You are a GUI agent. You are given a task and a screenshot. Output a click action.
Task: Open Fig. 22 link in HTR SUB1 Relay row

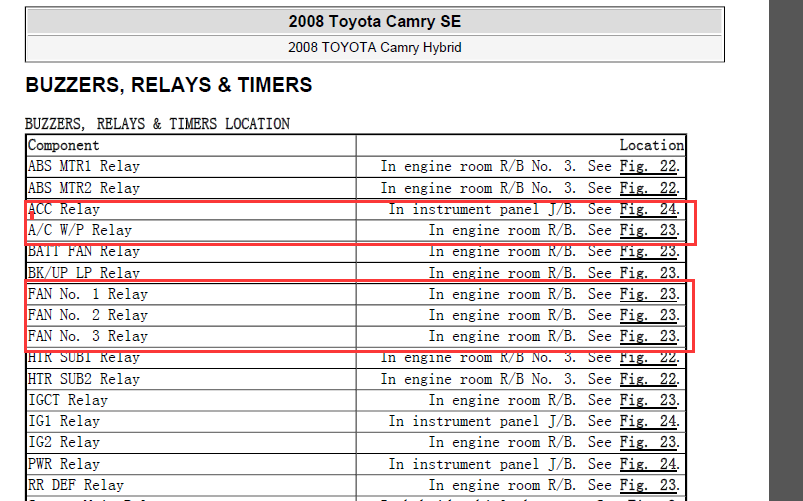[648, 358]
